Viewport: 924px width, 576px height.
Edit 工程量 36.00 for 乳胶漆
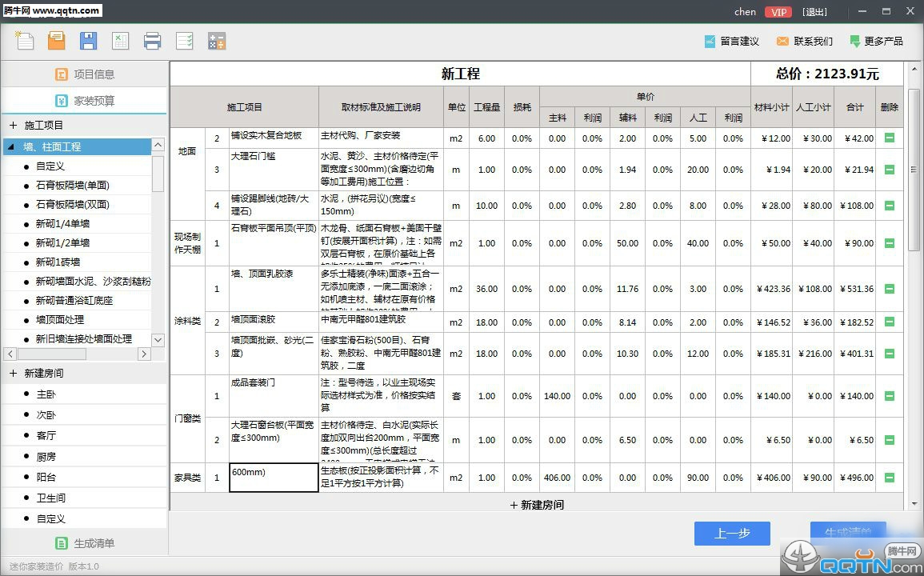[x=486, y=289]
